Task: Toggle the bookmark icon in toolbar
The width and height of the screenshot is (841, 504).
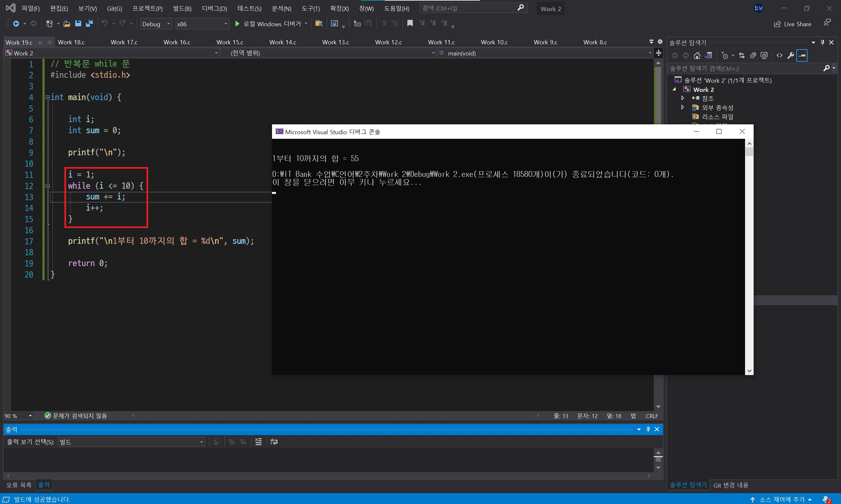Action: point(410,23)
